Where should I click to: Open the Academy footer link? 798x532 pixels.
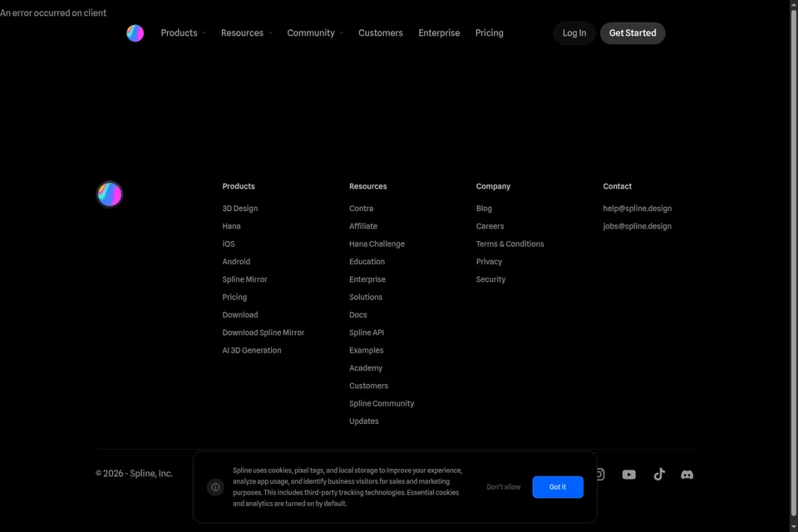tap(366, 368)
